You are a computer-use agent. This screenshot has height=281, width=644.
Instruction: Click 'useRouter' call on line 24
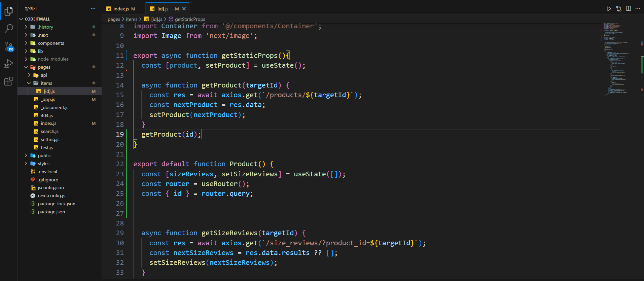click(219, 184)
